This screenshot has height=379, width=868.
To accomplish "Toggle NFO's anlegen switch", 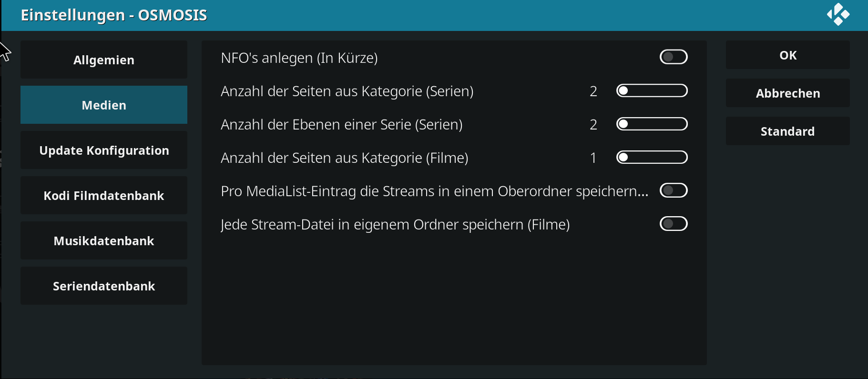I will [674, 57].
